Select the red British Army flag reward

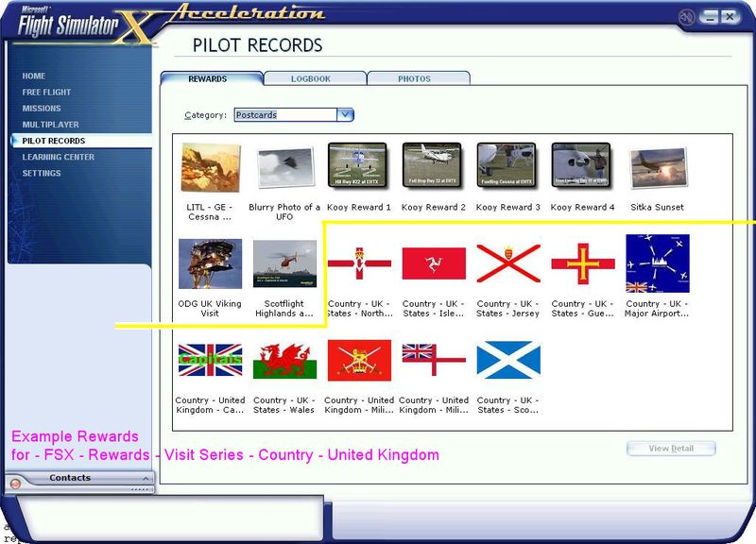click(359, 360)
